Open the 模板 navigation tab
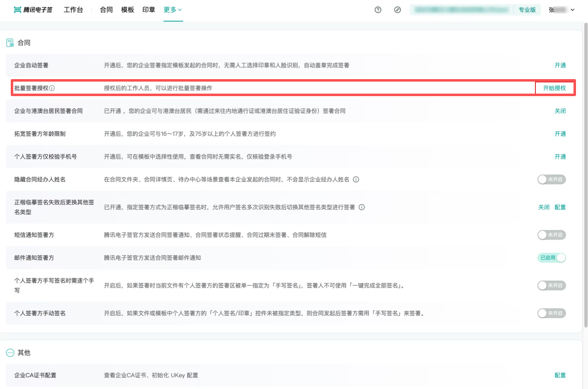588x389 pixels. 128,10
